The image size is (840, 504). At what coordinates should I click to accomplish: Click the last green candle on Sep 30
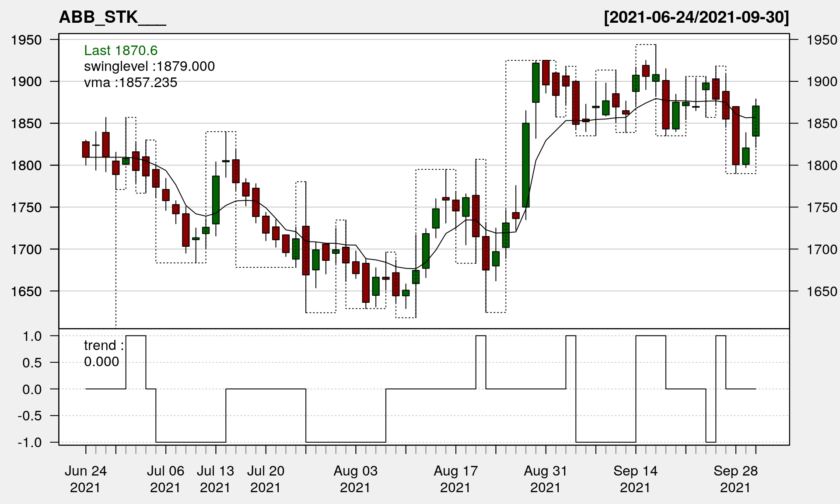756,121
